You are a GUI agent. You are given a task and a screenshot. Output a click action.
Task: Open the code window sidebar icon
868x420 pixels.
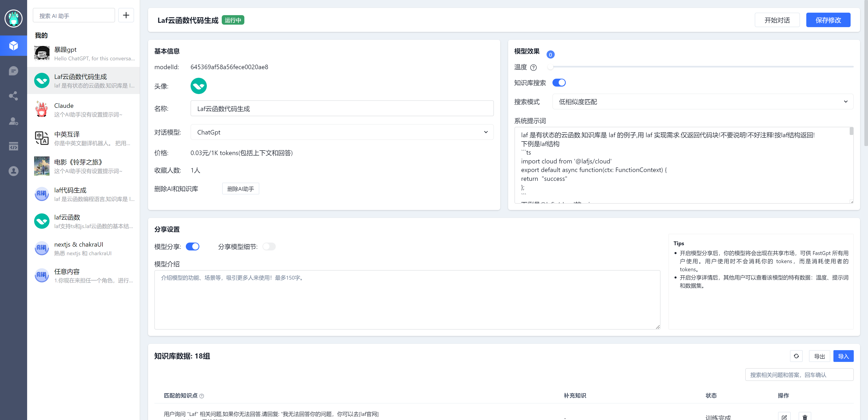pos(14,146)
